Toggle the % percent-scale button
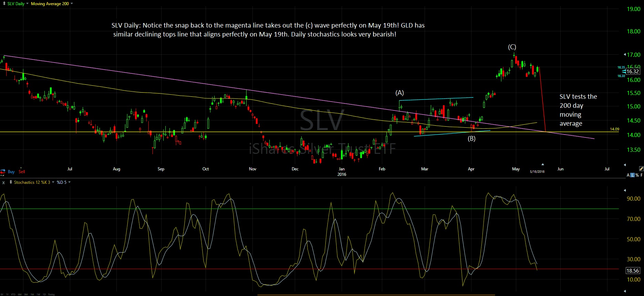Image resolution: width=644 pixels, height=296 pixels. pos(637,175)
